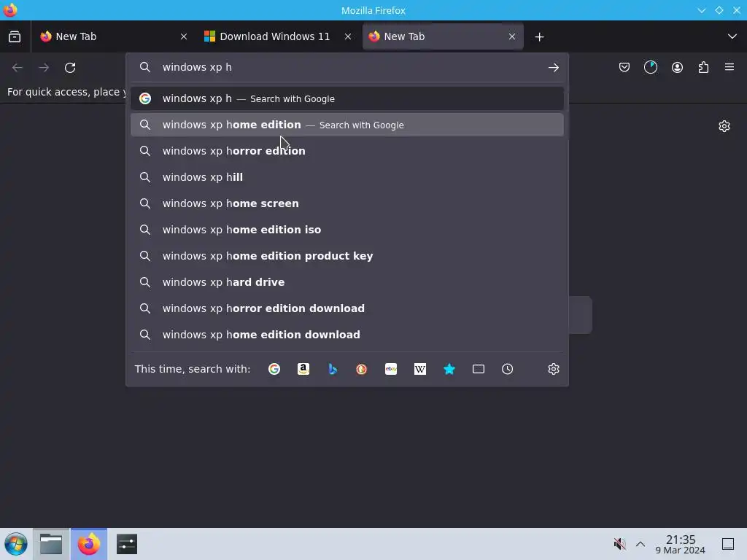Click the address bar text field
The image size is (747, 560).
point(348,67)
